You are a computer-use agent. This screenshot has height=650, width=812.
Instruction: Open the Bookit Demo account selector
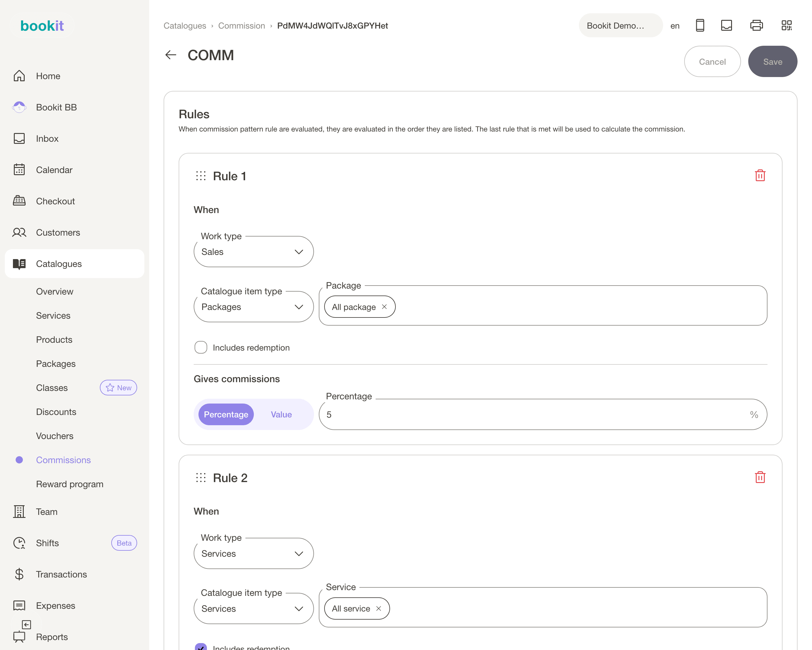pos(621,26)
